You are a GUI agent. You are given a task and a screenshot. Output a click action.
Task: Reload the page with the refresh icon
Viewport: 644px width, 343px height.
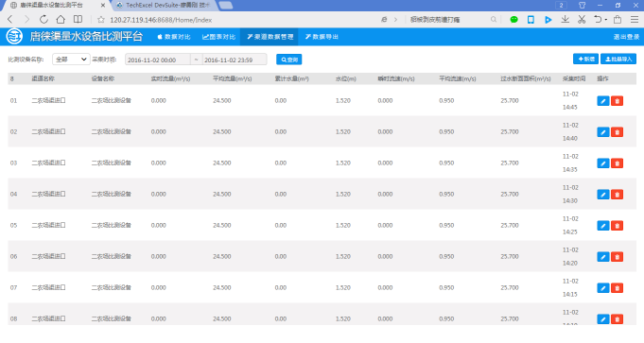pos(44,19)
